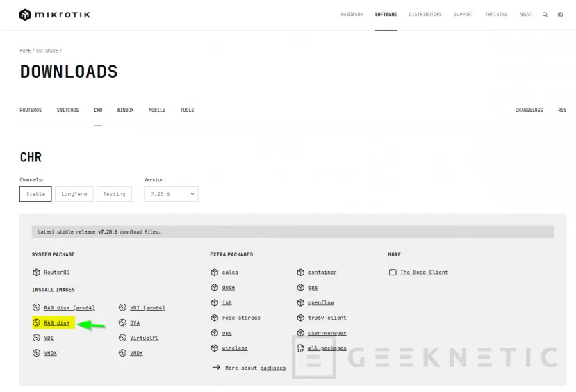The image size is (576, 392).
Task: Click the calea package icon
Action: tap(215, 272)
